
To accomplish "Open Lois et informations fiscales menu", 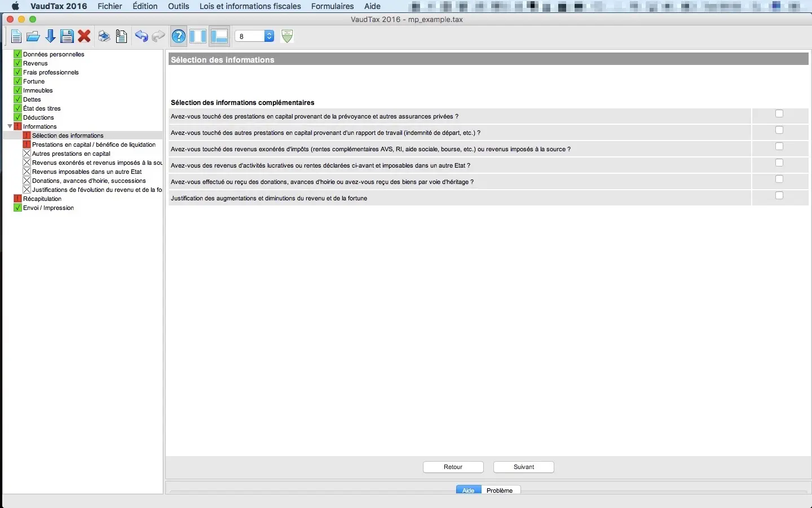I will point(250,6).
